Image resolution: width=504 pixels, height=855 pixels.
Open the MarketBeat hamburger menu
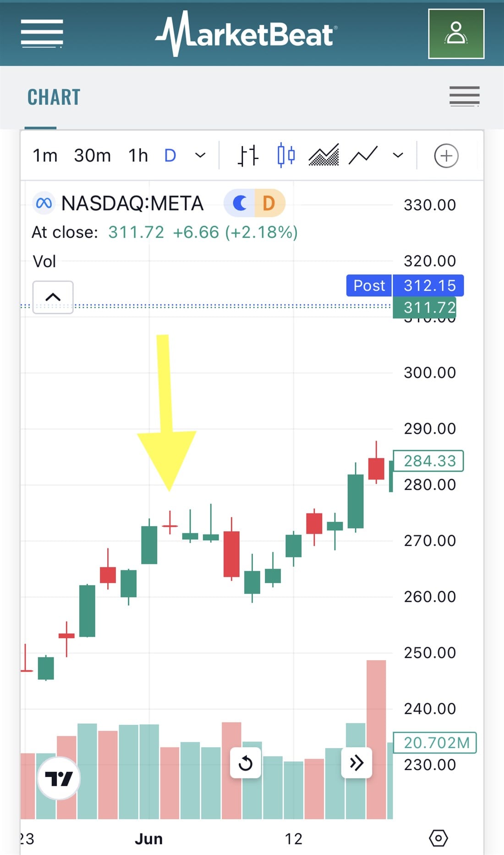tap(42, 33)
